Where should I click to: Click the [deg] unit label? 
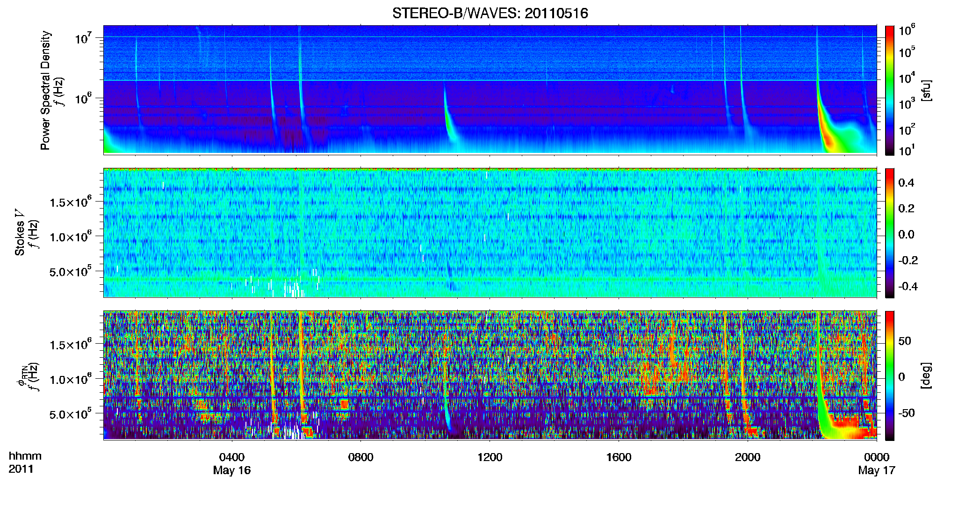(x=926, y=375)
